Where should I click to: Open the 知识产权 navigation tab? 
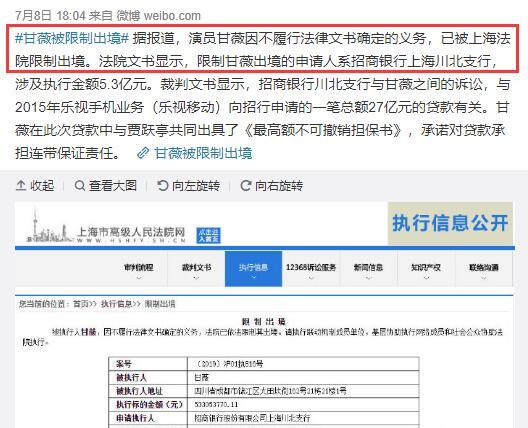[x=426, y=267]
